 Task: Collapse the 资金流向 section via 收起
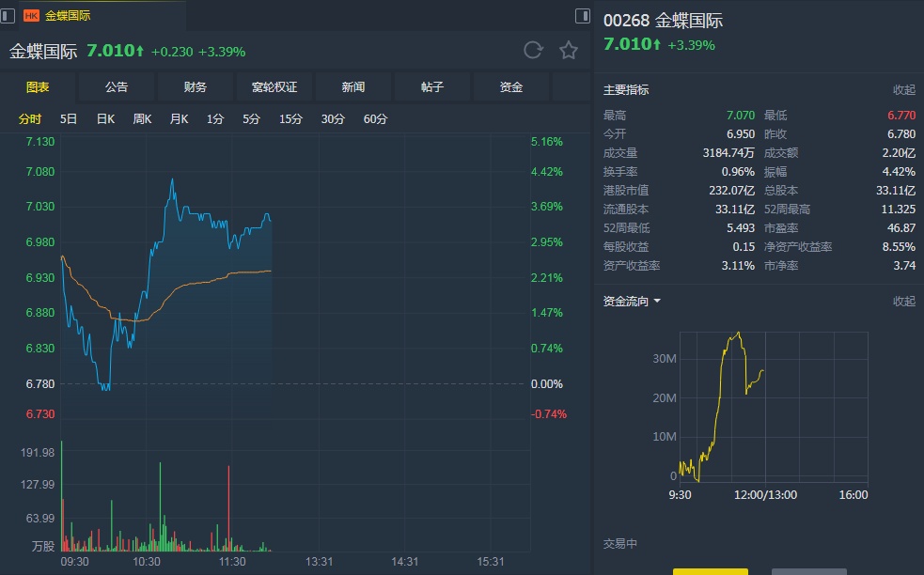tap(904, 301)
